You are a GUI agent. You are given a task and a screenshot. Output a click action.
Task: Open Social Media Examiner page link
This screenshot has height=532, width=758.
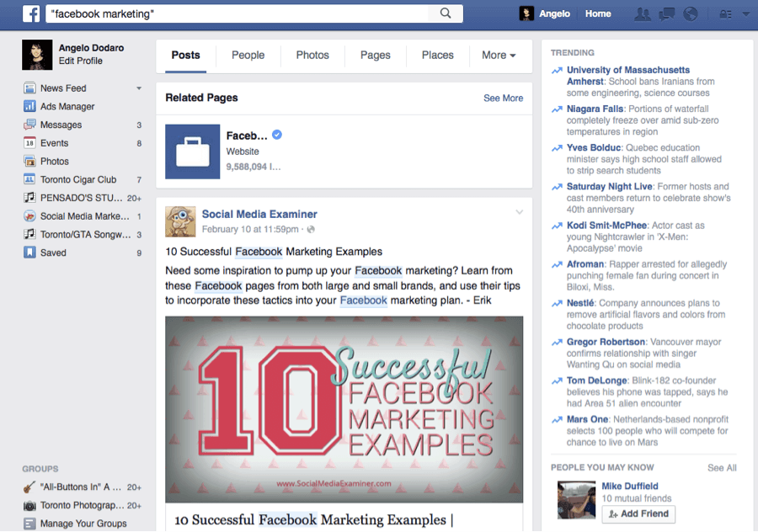[259, 214]
